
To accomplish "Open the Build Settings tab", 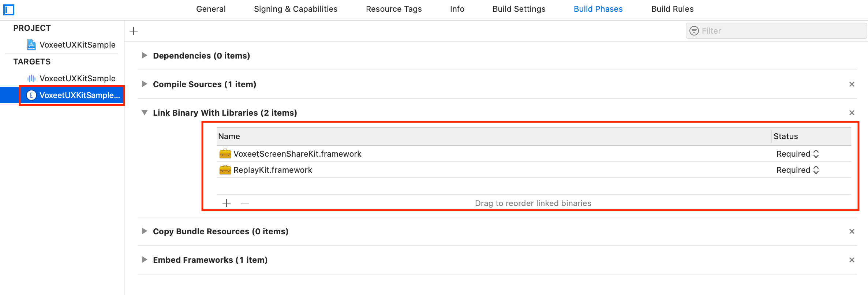I will tap(519, 9).
